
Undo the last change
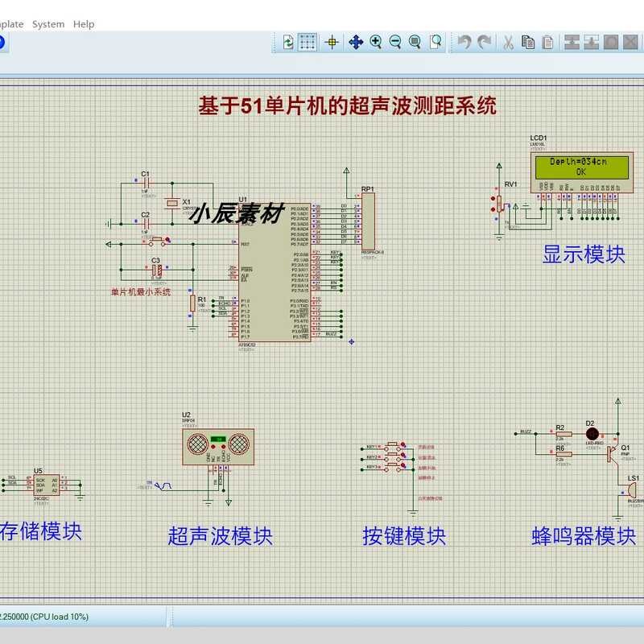click(464, 43)
